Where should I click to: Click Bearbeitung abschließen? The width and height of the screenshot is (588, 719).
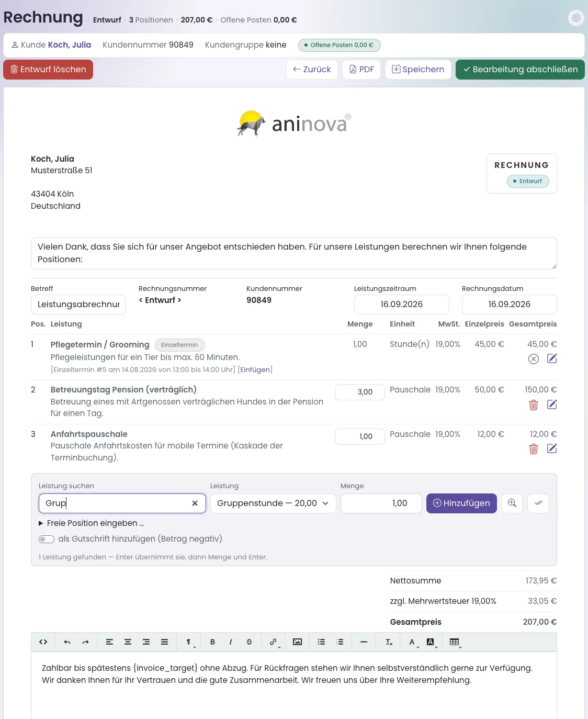pos(520,70)
